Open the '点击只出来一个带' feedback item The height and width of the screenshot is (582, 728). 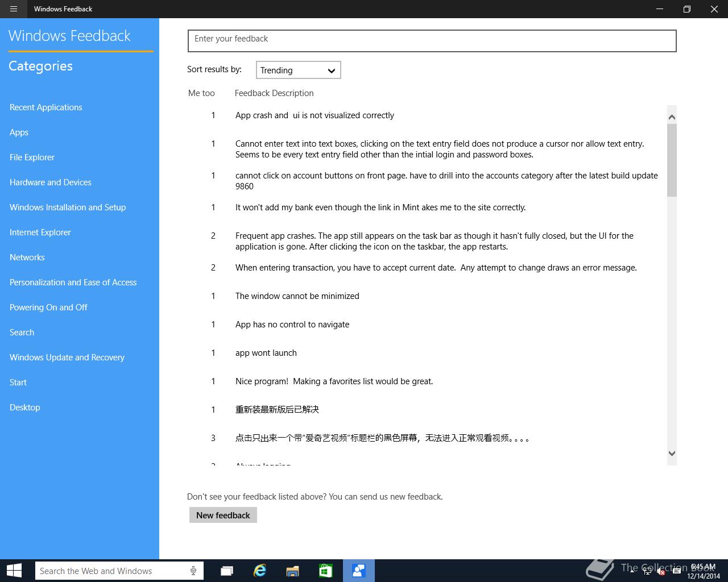click(383, 438)
